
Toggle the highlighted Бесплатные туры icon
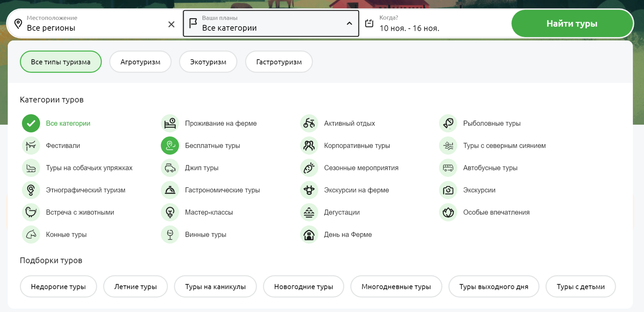pos(170,145)
